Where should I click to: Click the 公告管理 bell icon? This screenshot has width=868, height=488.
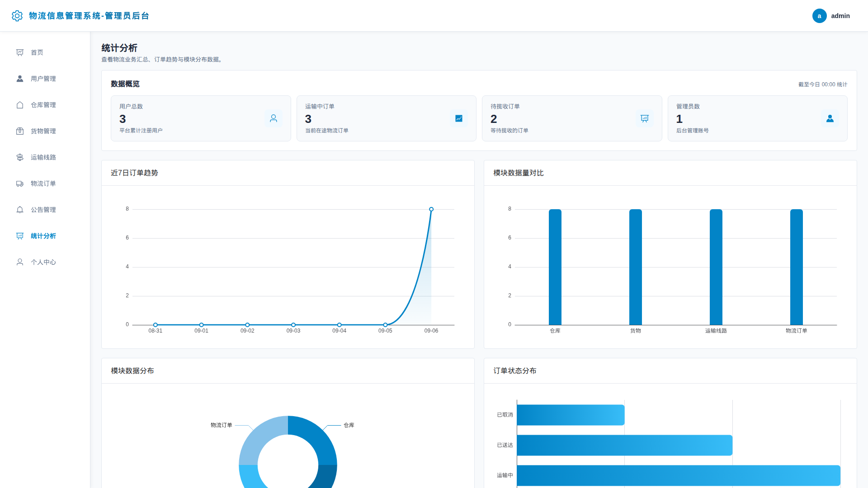(20, 210)
